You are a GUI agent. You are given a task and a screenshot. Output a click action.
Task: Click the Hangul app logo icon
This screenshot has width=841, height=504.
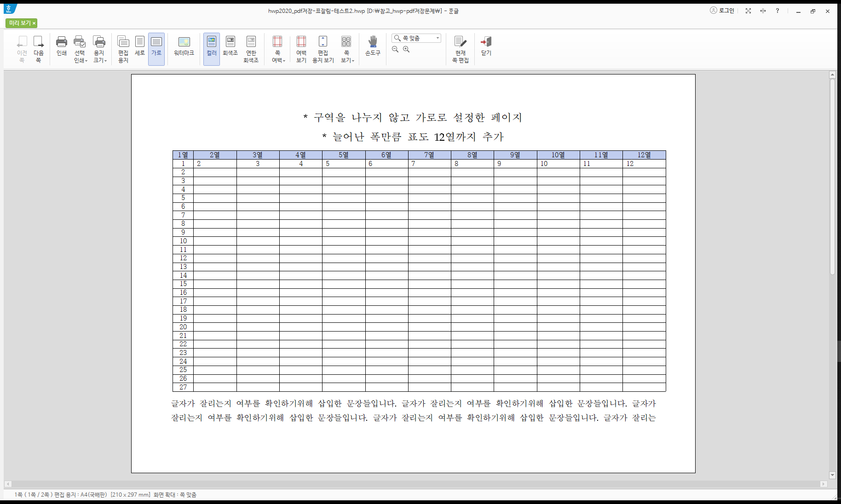click(x=9, y=9)
